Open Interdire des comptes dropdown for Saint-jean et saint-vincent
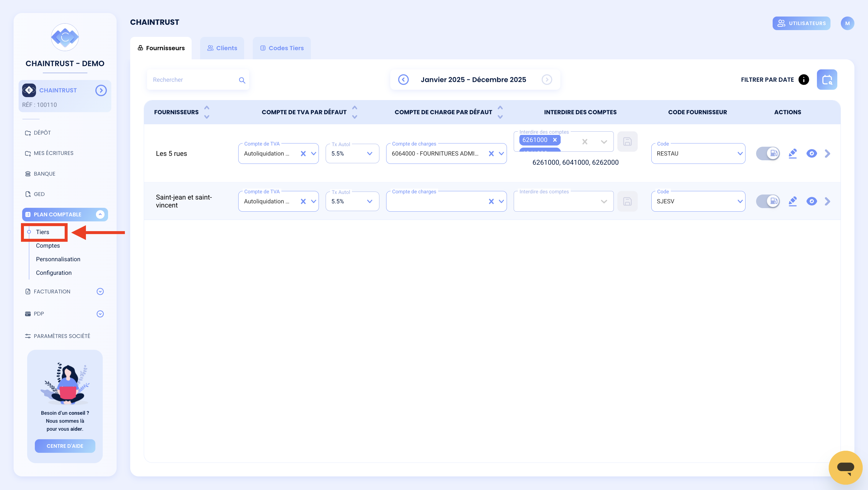868x490 pixels. point(604,202)
